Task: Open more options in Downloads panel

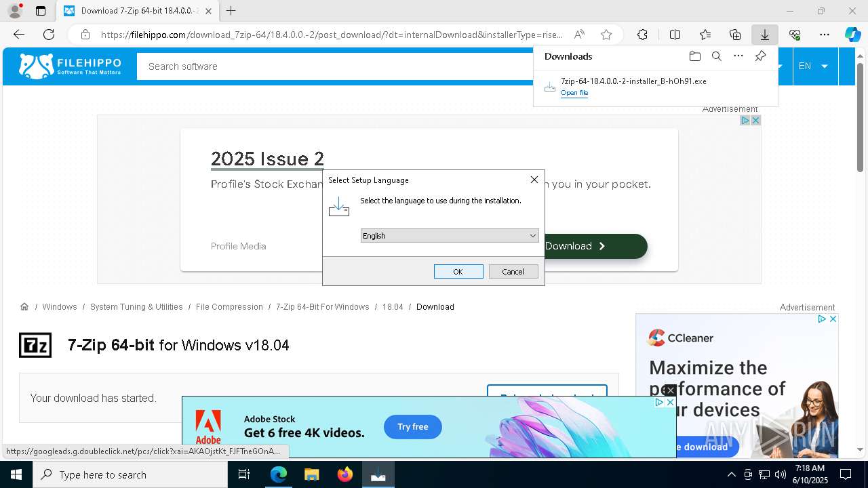Action: pos(738,56)
